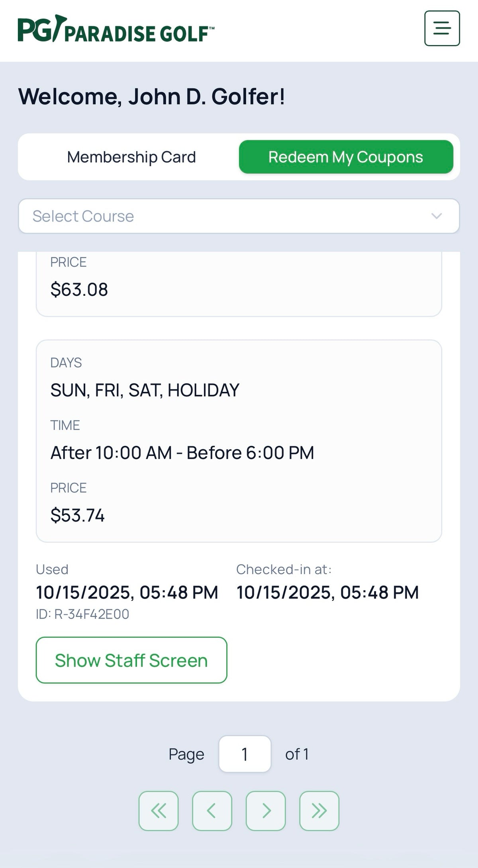Go to the next page arrow
478x868 pixels.
tap(266, 811)
